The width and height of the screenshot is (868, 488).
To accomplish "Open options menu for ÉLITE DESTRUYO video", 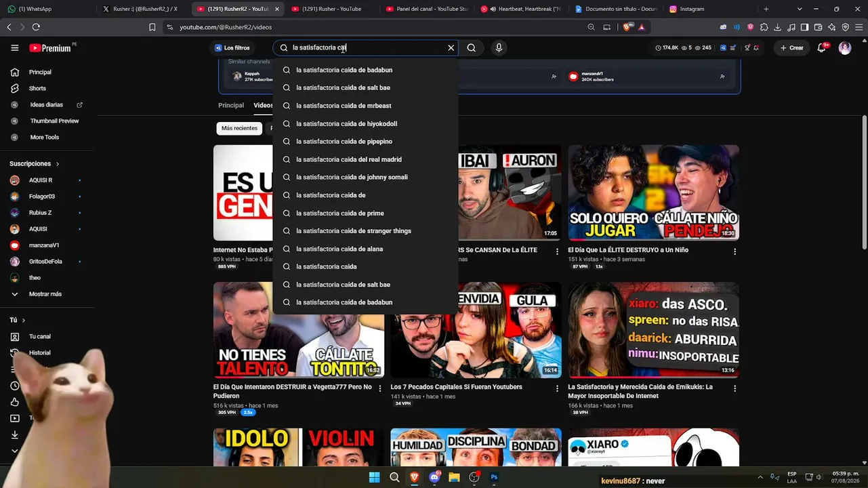I will pos(735,251).
